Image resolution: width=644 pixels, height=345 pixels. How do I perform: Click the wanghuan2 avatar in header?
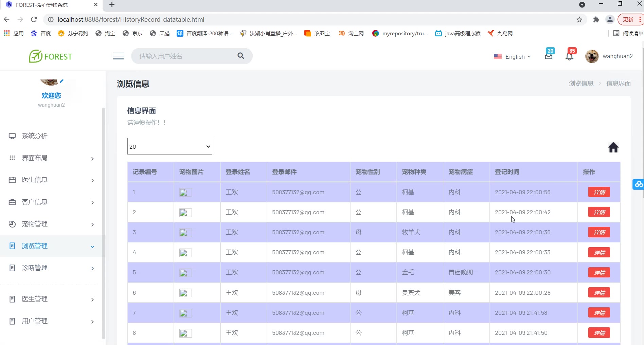(592, 56)
